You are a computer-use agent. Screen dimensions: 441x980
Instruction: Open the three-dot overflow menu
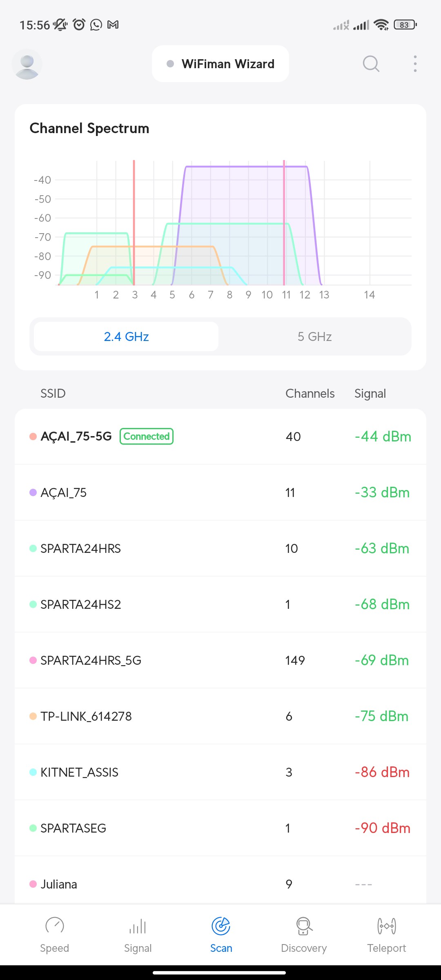click(x=415, y=64)
